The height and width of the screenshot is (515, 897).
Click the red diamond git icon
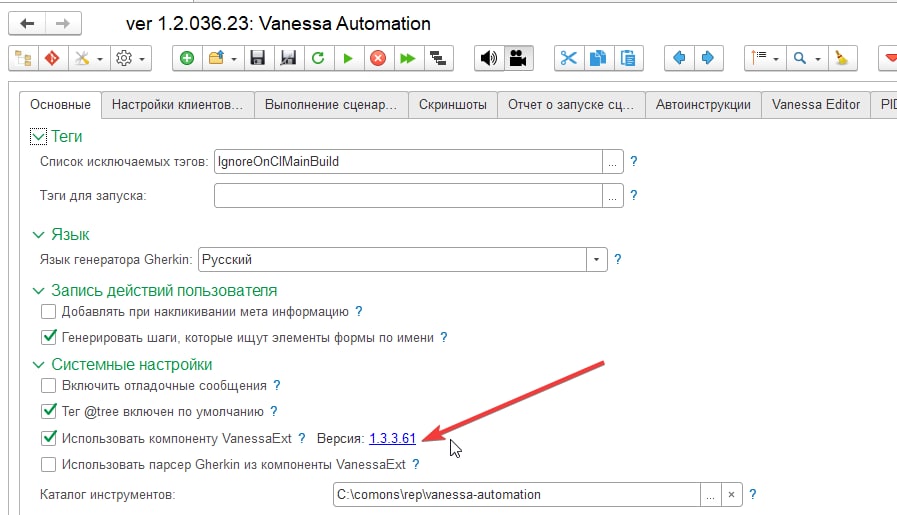pos(53,58)
